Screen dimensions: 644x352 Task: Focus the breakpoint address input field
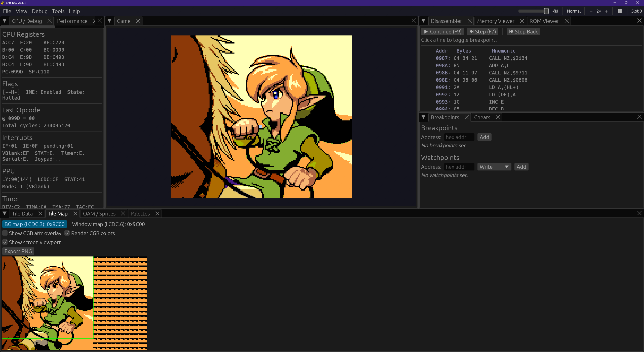459,137
